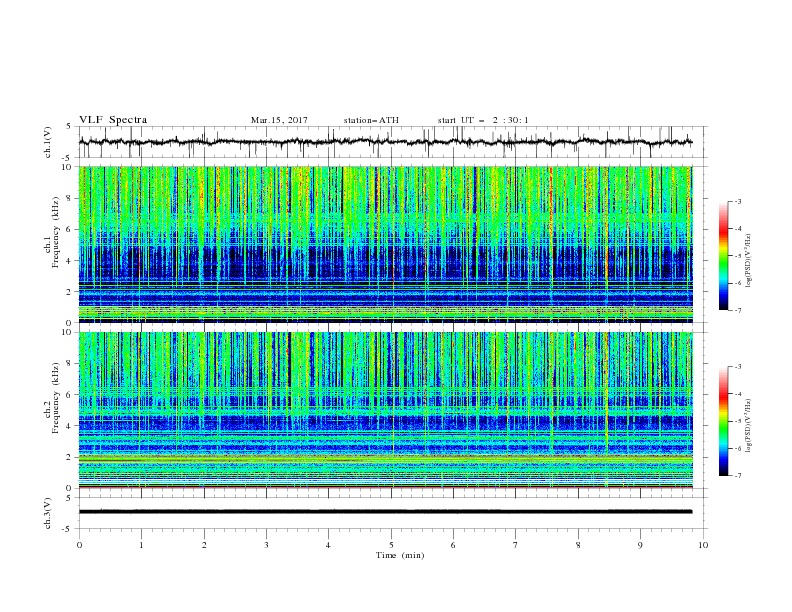The width and height of the screenshot is (792, 612).
Task: Select lower colorbar's "log(PSD)(V²/Hz)" label
Action: (749, 426)
